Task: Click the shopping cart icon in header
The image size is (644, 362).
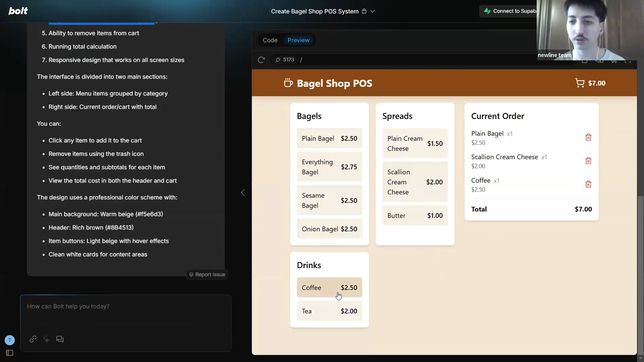Action: pyautogui.click(x=580, y=83)
